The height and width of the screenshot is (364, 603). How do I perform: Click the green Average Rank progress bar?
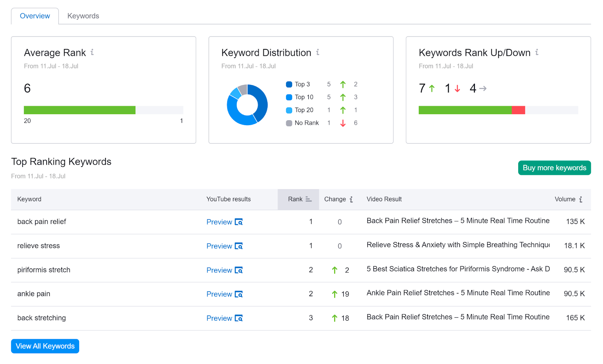tap(80, 110)
